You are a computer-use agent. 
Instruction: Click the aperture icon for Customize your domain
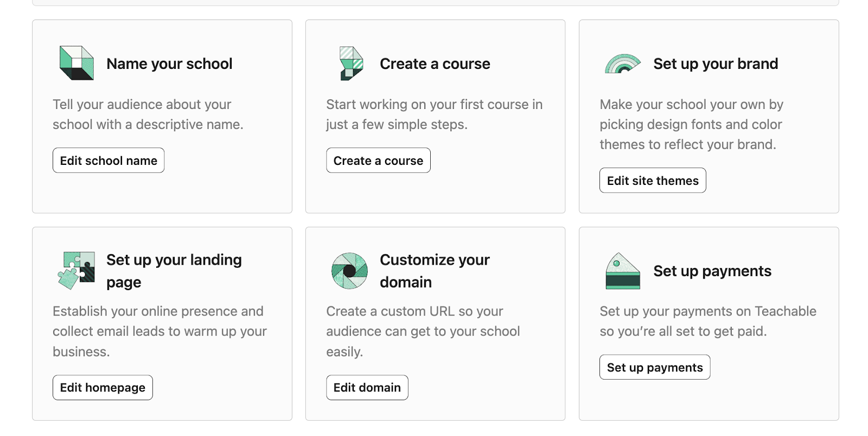(349, 271)
